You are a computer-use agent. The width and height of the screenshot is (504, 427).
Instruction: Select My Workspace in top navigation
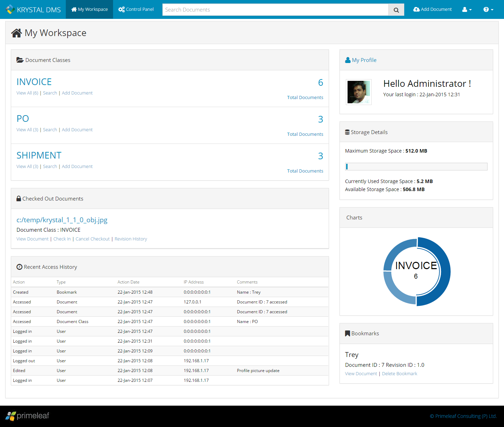pyautogui.click(x=90, y=9)
